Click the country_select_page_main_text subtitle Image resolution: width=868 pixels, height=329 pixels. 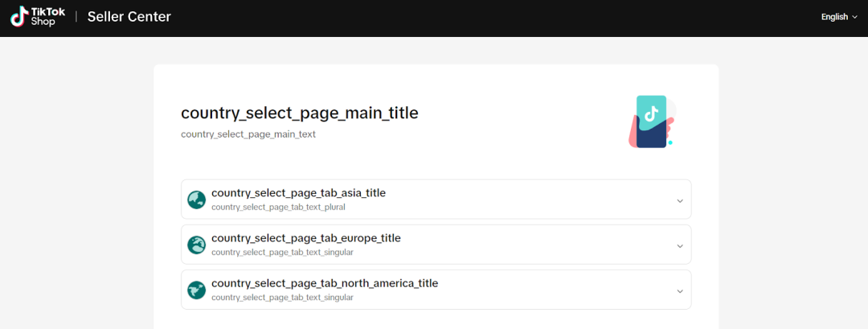pyautogui.click(x=248, y=134)
